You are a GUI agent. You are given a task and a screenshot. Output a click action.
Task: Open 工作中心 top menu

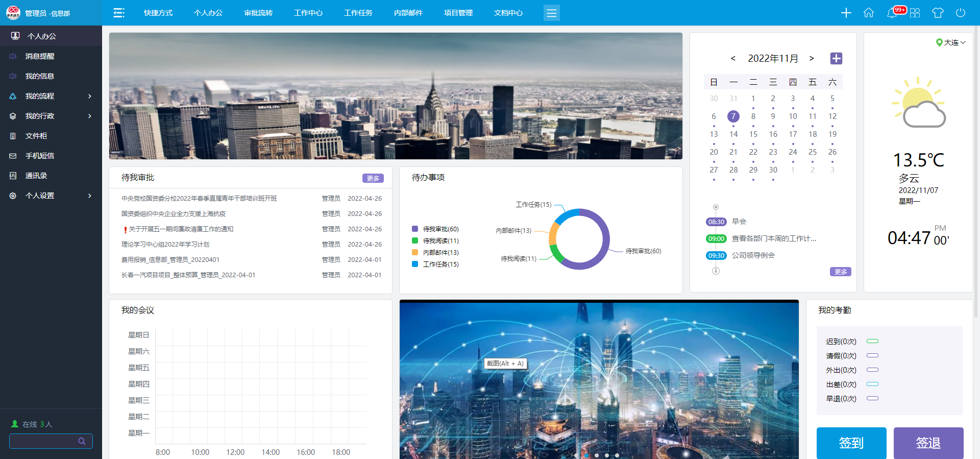click(x=308, y=13)
